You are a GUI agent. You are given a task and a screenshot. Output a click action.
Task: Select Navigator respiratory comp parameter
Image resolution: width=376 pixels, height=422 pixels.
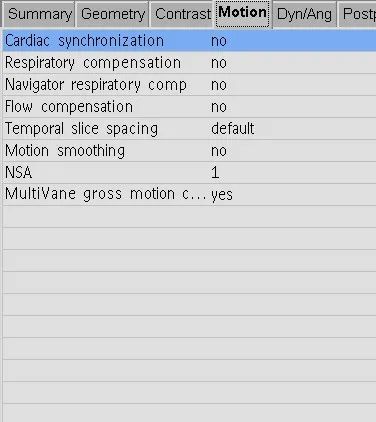tap(96, 85)
